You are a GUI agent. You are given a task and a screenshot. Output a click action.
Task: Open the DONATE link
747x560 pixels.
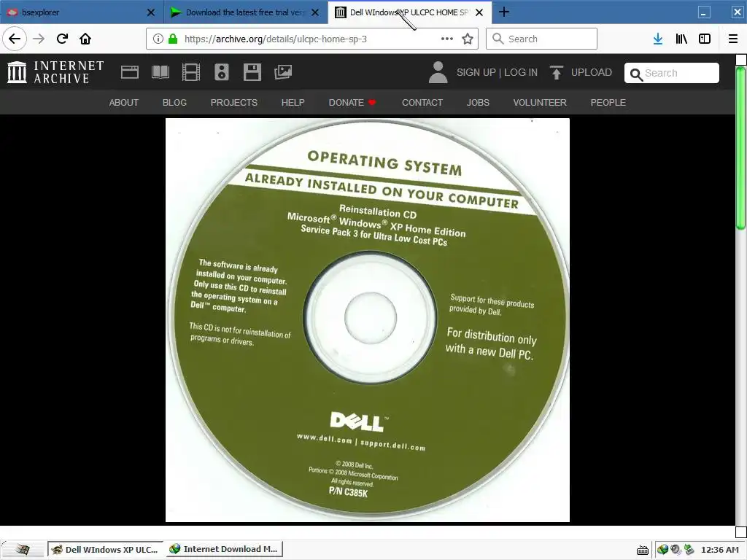352,102
